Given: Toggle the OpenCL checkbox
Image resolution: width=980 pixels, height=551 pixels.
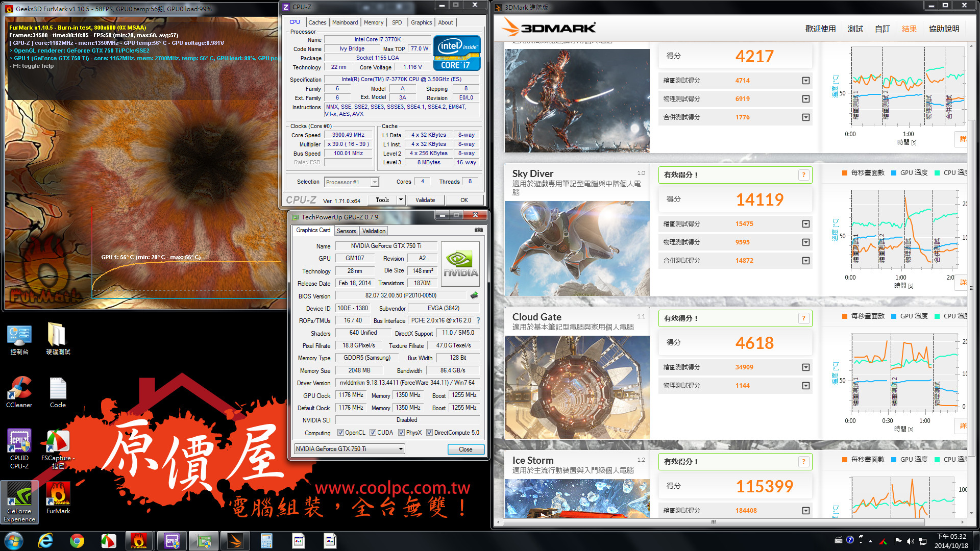Looking at the screenshot, I should point(340,433).
